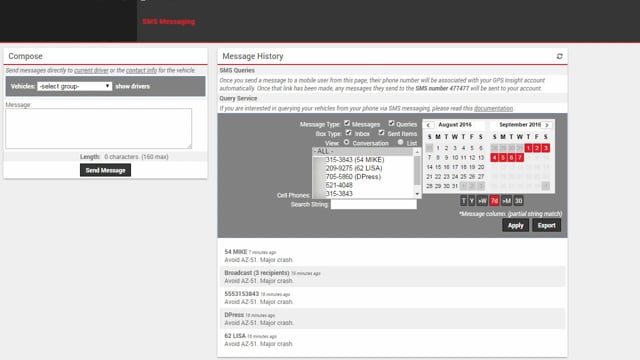Viewport: 640px width, 360px height.
Task: Select August 1 in the calendar
Action: pyautogui.click(x=438, y=148)
